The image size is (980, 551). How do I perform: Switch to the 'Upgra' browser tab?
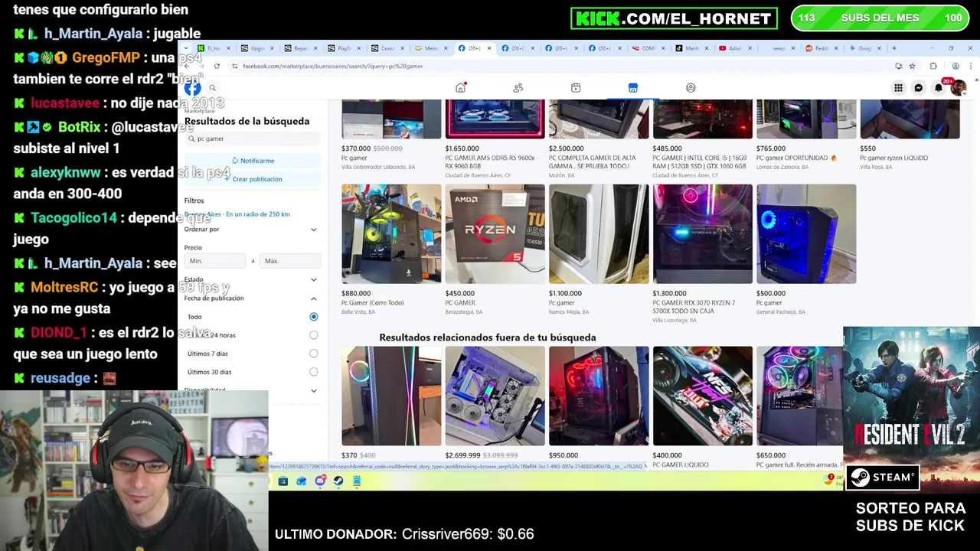[259, 48]
